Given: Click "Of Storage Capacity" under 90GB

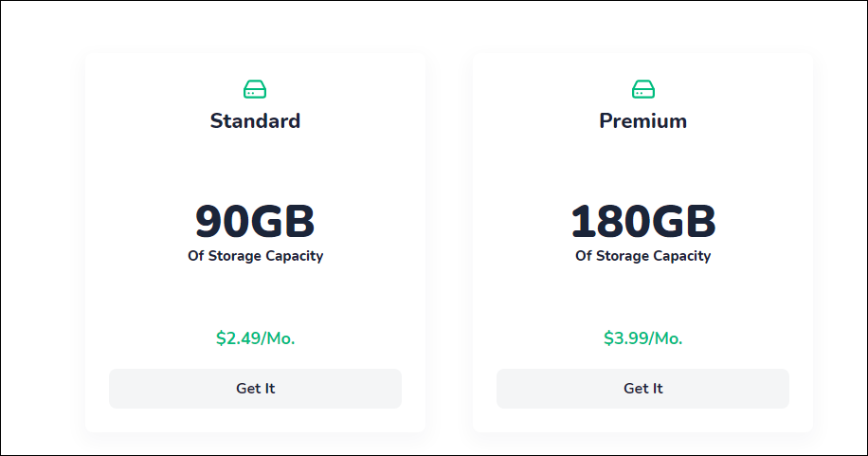Looking at the screenshot, I should [x=255, y=256].
